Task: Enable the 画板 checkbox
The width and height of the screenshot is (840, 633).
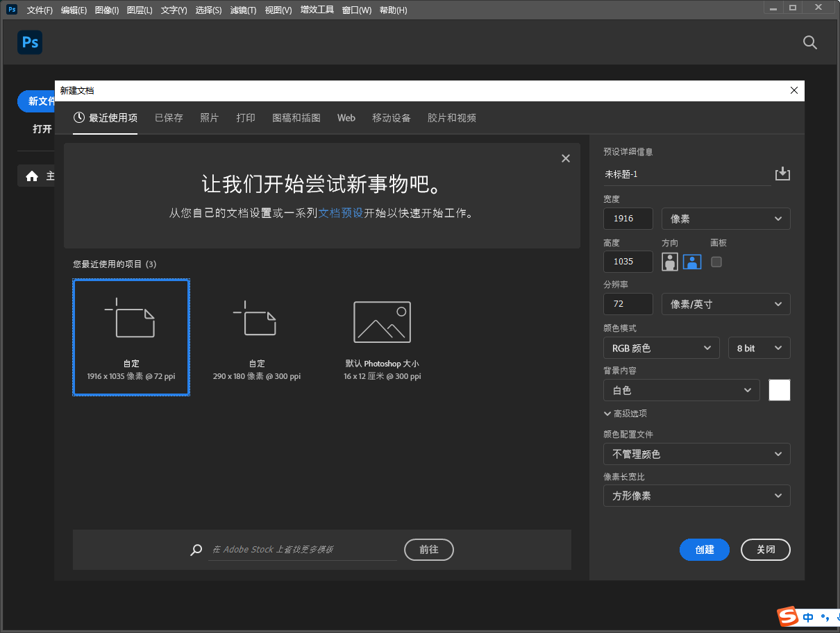Action: [x=716, y=262]
